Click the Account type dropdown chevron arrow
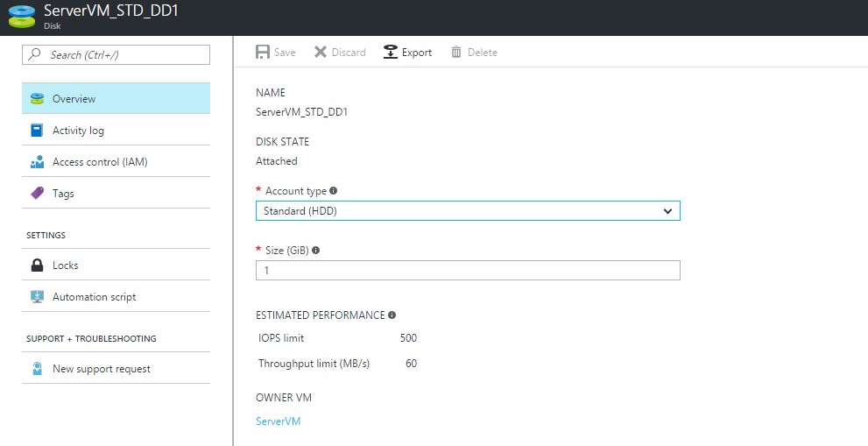 tap(667, 211)
